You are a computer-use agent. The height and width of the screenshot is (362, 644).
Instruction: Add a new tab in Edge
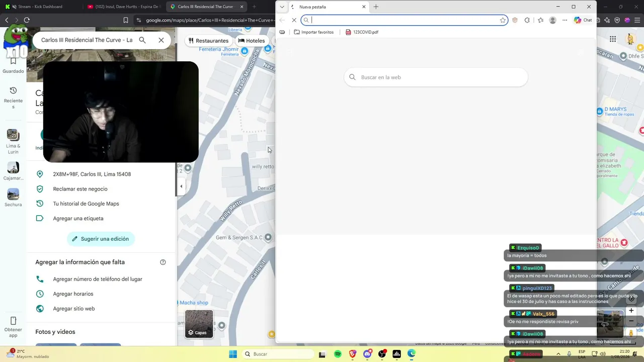point(376,7)
